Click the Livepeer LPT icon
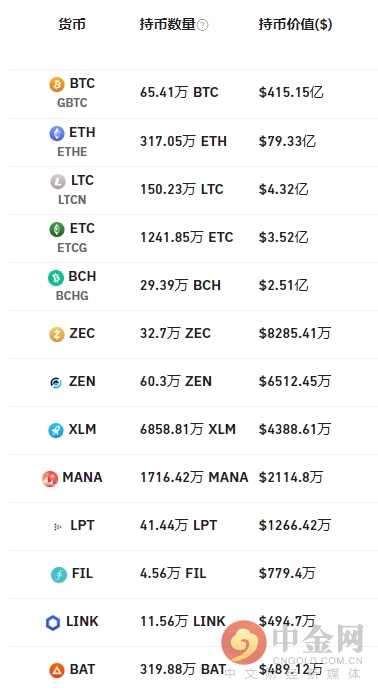The image size is (378, 692). [58, 527]
